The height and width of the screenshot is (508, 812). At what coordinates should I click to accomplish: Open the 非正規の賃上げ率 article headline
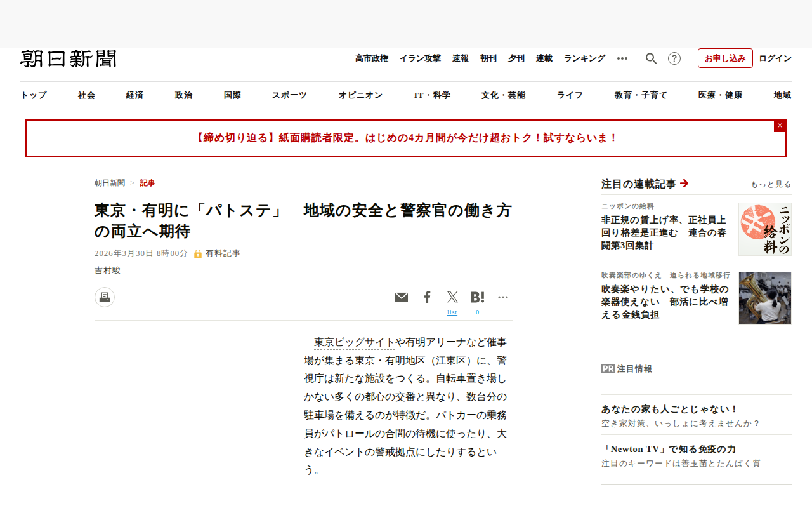[x=664, y=232]
